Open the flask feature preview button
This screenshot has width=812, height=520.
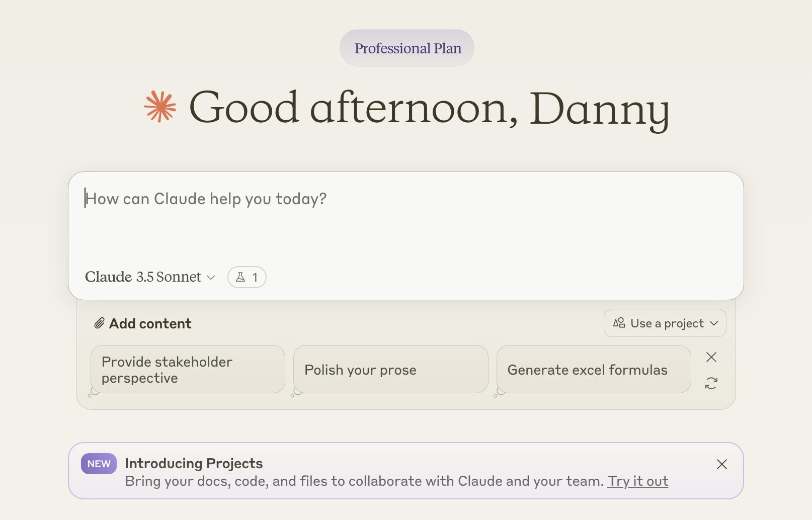pyautogui.click(x=247, y=277)
